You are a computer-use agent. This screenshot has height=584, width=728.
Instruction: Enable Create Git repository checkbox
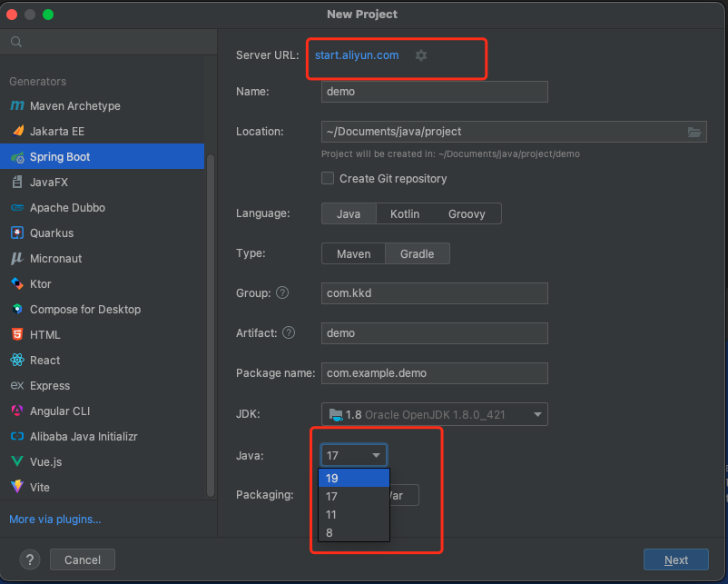point(328,178)
